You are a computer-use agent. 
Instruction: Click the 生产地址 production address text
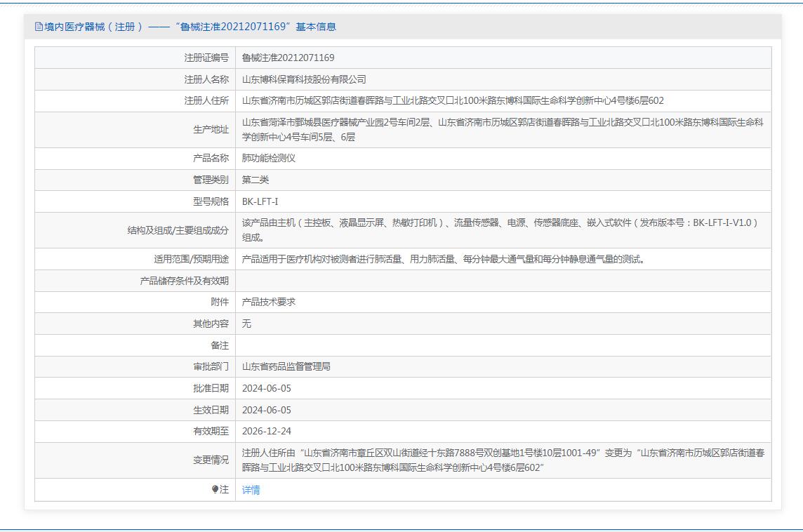(x=502, y=129)
